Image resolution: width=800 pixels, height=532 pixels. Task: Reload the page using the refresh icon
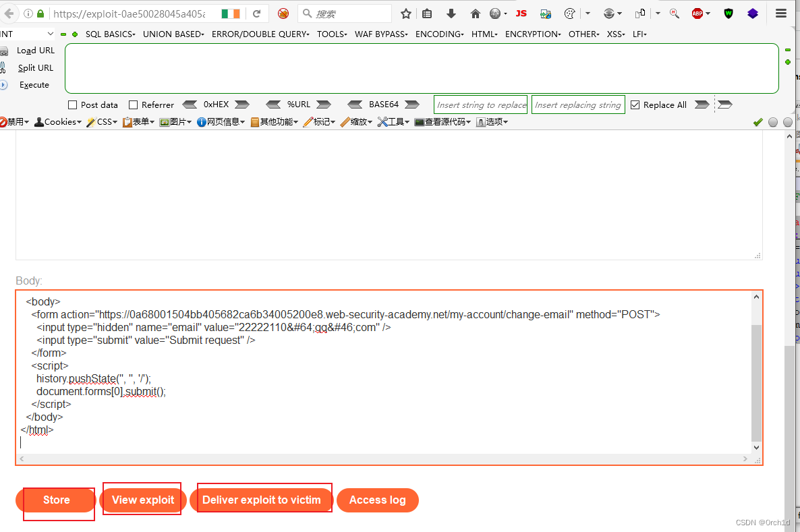click(256, 13)
